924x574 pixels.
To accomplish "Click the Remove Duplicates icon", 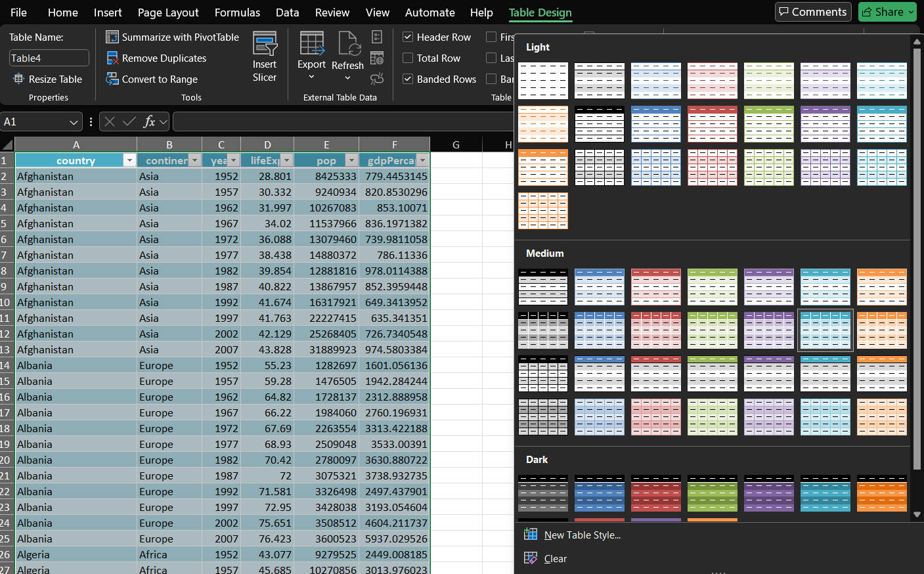I will (x=112, y=58).
